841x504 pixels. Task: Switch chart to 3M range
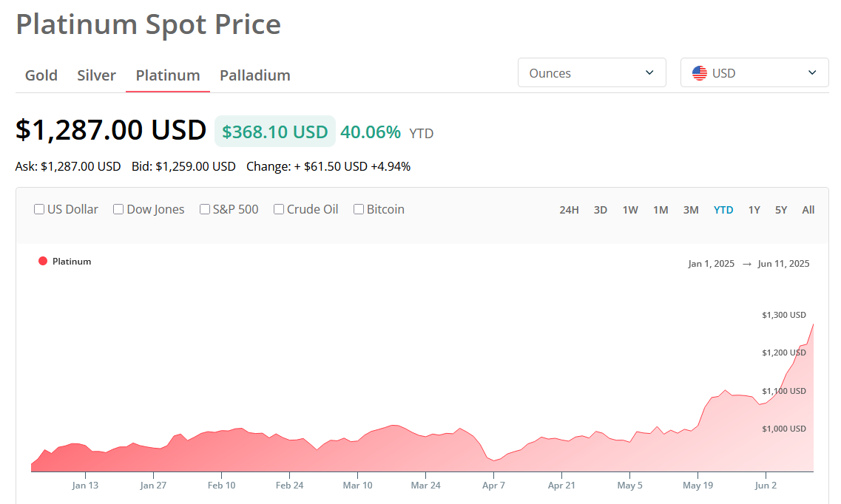point(691,210)
